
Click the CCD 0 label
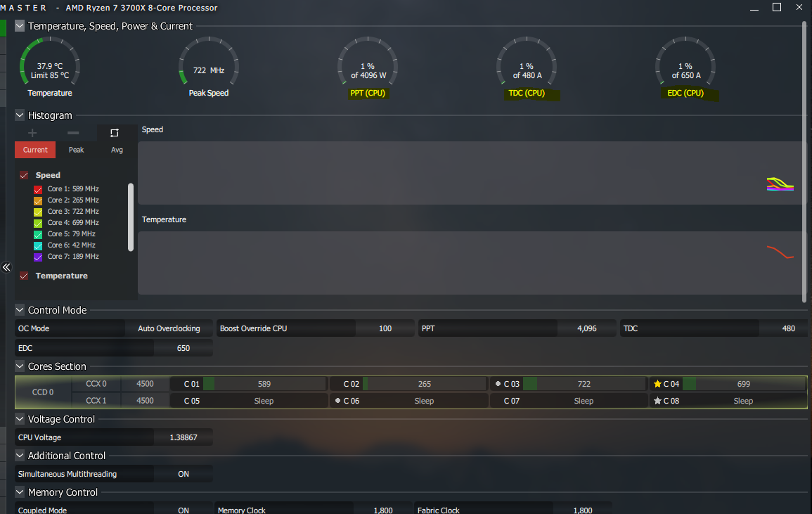pyautogui.click(x=43, y=392)
